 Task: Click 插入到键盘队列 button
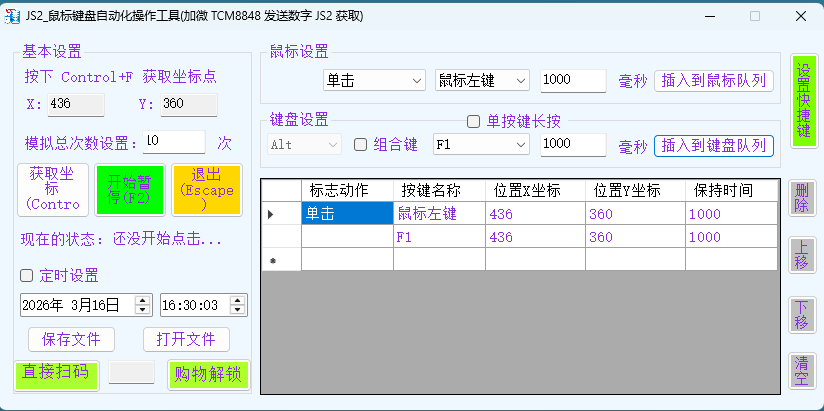[x=714, y=146]
